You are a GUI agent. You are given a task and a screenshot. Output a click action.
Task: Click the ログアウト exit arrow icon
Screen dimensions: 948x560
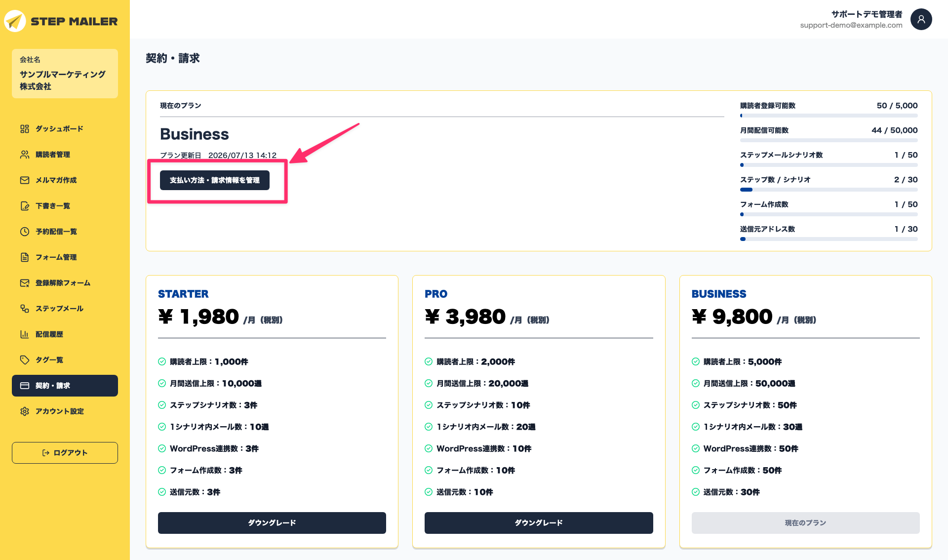tap(46, 453)
